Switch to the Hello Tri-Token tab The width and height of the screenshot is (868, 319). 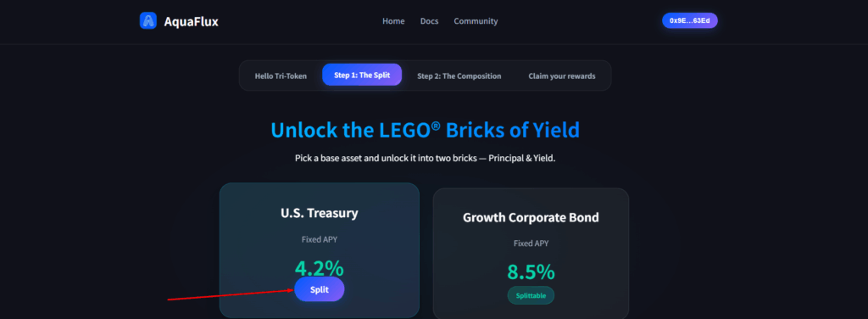[281, 76]
